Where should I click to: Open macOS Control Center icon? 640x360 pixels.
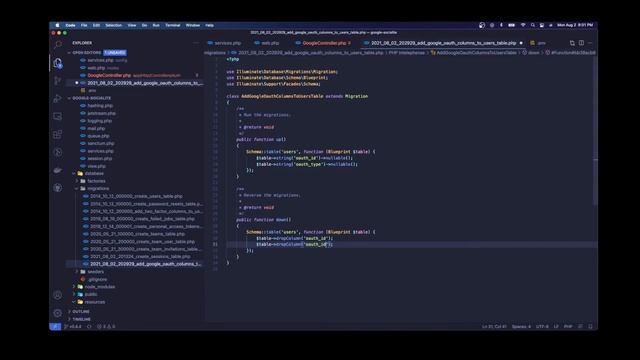542,25
